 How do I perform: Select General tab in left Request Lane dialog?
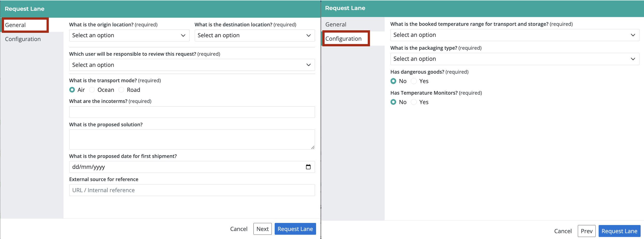point(25,25)
